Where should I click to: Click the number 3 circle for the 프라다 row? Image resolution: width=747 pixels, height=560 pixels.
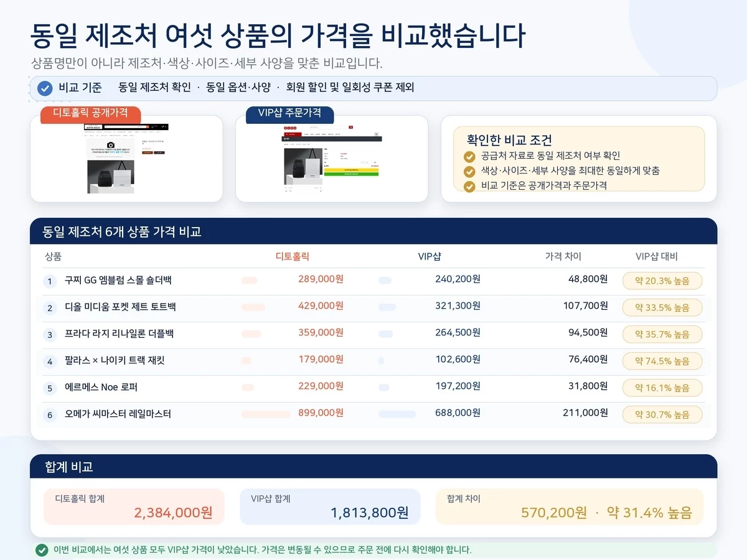(50, 335)
